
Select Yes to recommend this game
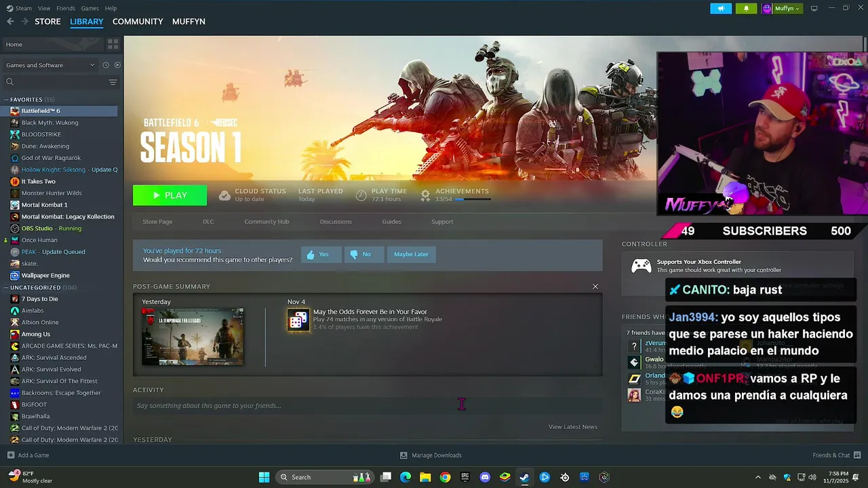(321, 254)
